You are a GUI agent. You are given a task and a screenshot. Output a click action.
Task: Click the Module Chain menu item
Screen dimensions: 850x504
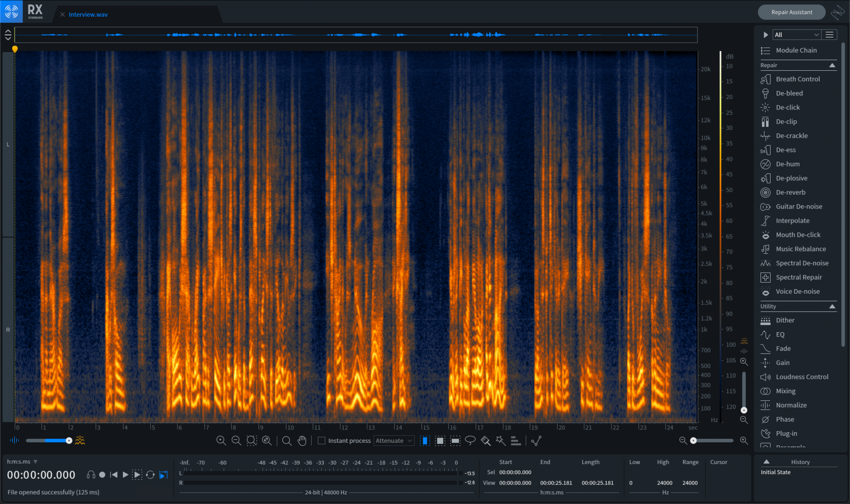(x=796, y=50)
